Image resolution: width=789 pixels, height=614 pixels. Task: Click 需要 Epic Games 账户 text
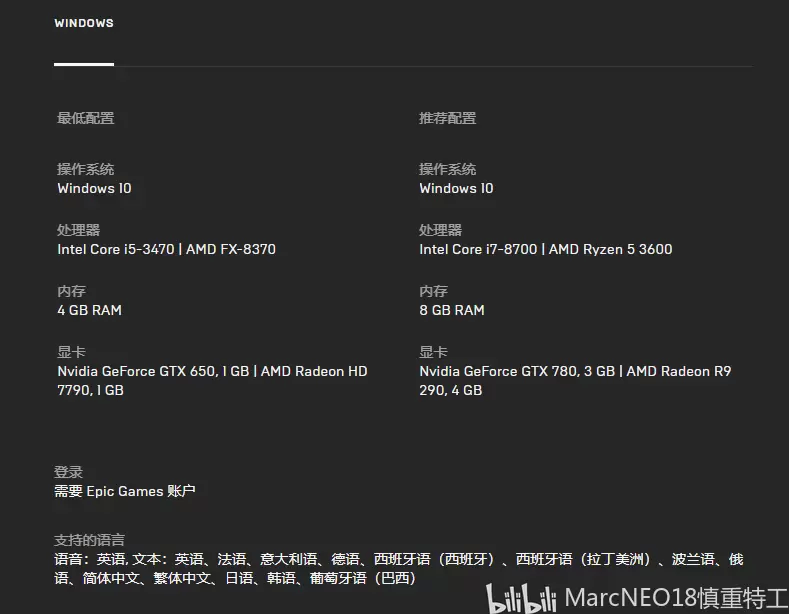coord(125,491)
